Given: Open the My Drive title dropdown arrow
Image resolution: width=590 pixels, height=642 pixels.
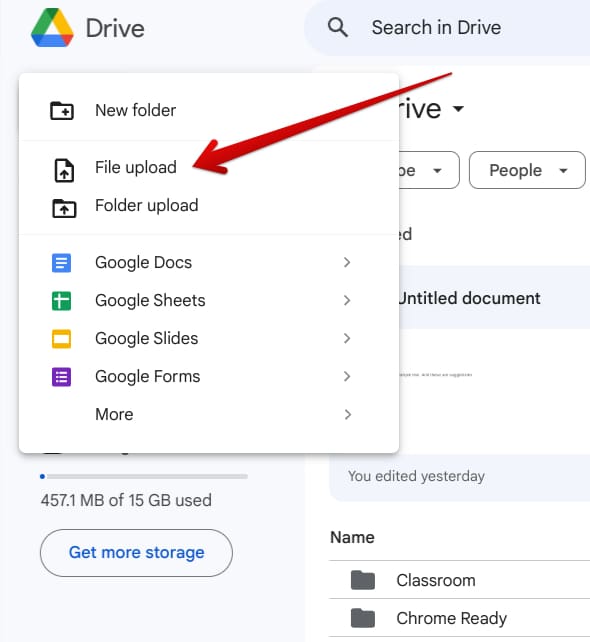Looking at the screenshot, I should (x=458, y=109).
